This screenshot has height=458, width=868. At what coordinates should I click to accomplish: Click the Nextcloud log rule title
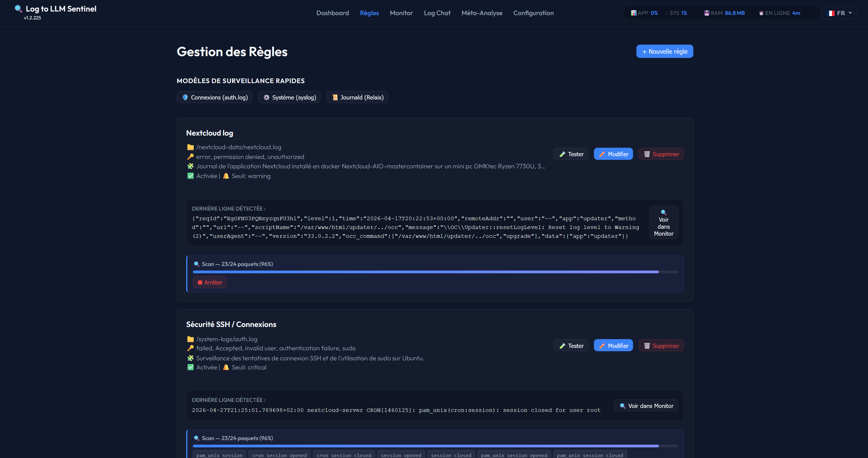(209, 133)
